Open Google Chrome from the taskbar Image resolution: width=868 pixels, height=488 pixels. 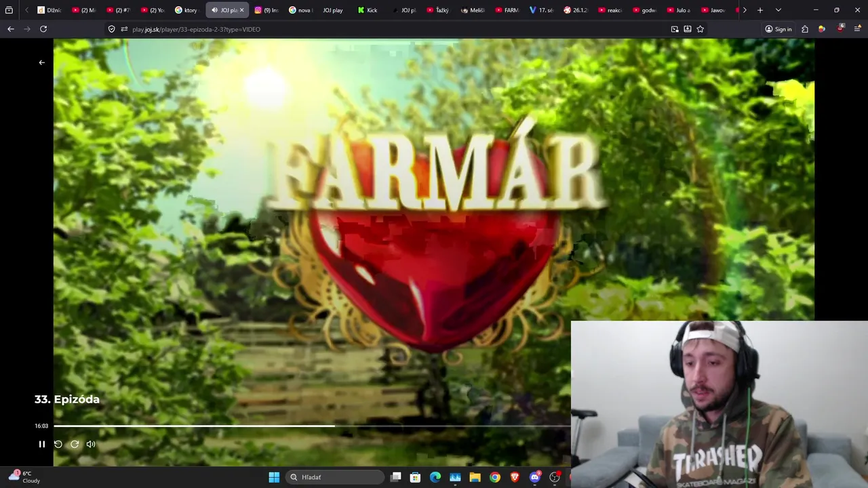coord(495,477)
